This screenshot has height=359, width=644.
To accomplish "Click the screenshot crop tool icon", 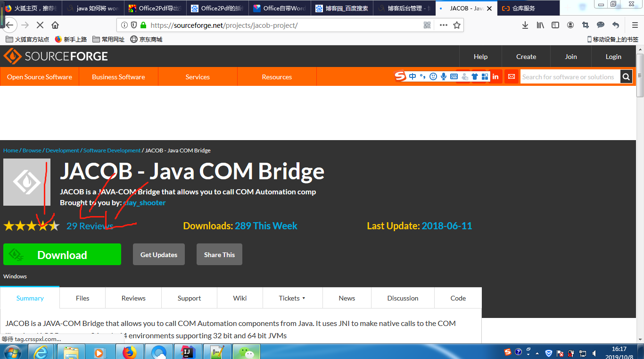I will tap(586, 25).
